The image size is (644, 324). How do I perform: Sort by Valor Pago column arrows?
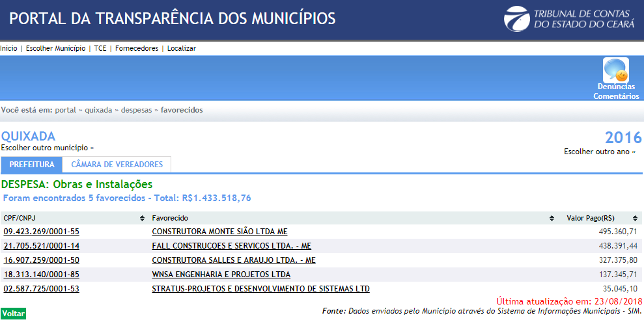[x=638, y=218]
